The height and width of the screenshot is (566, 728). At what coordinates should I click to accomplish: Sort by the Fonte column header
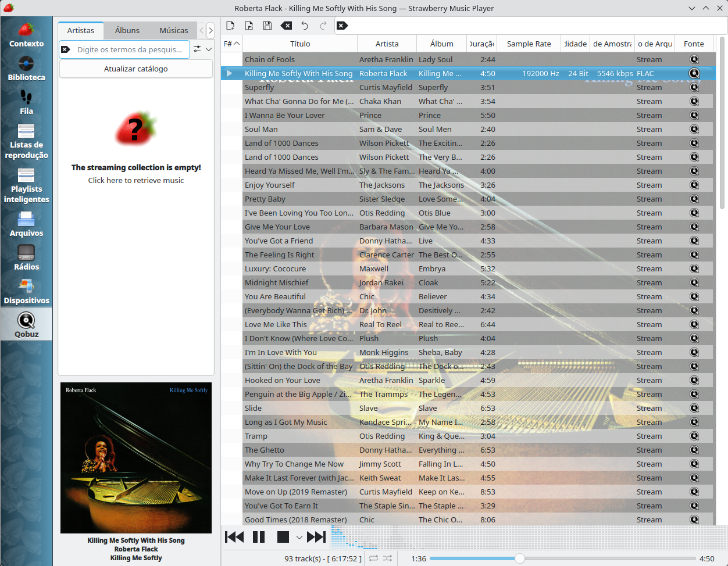pyautogui.click(x=694, y=44)
